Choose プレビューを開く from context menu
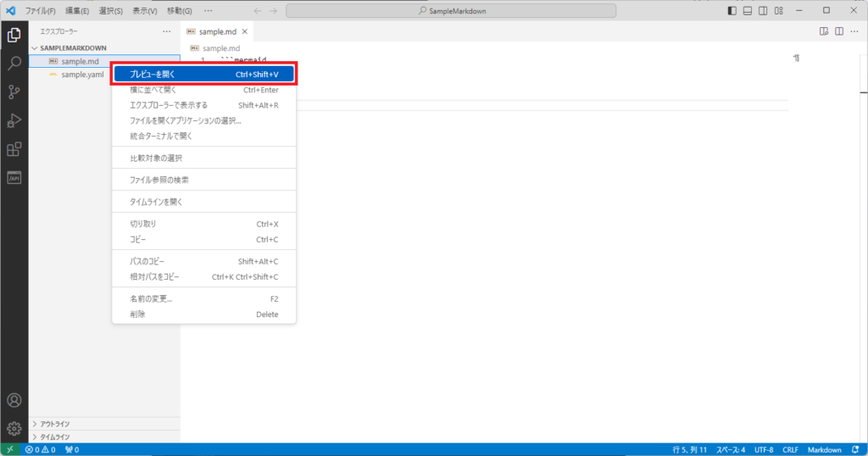The height and width of the screenshot is (456, 868). click(x=203, y=74)
